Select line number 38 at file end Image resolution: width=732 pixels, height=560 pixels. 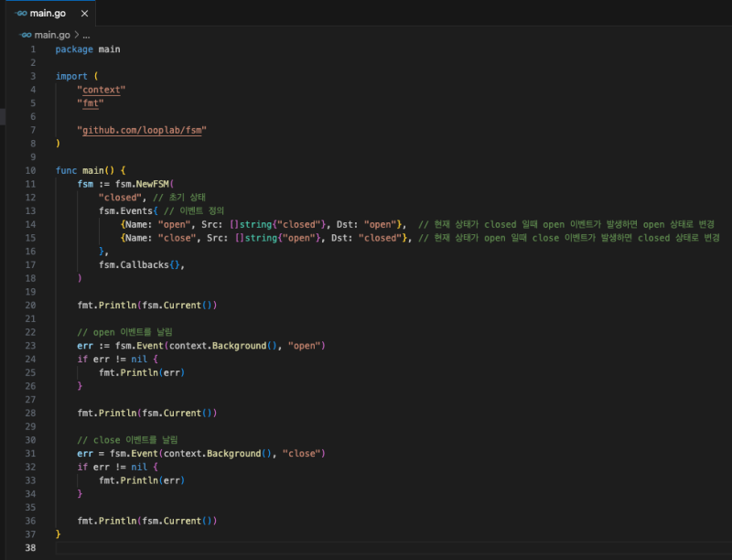31,548
